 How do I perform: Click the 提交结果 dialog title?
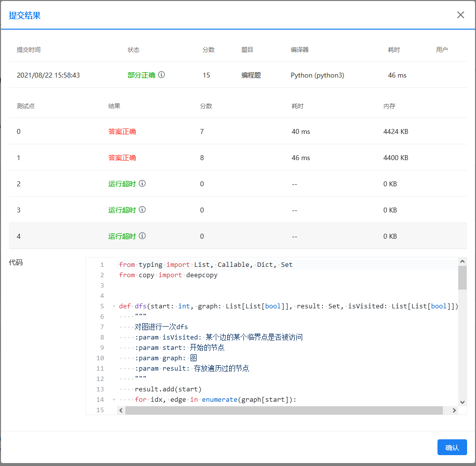click(25, 15)
